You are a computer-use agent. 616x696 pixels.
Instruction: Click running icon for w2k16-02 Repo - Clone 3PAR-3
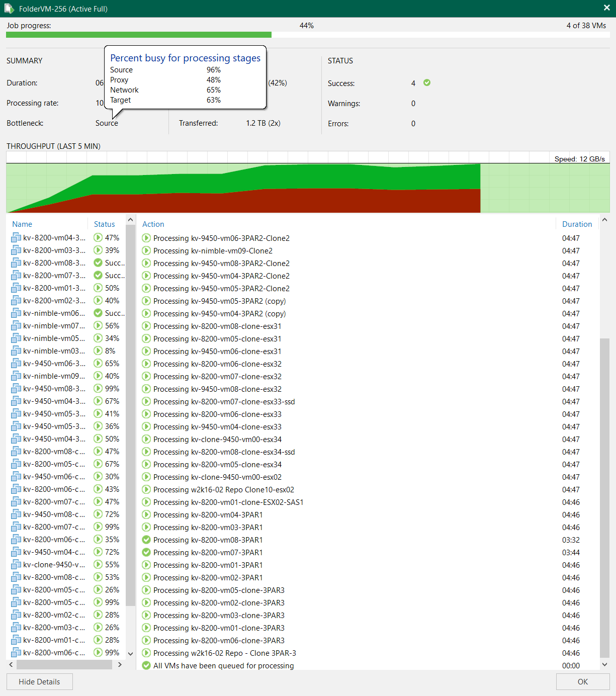tap(146, 653)
